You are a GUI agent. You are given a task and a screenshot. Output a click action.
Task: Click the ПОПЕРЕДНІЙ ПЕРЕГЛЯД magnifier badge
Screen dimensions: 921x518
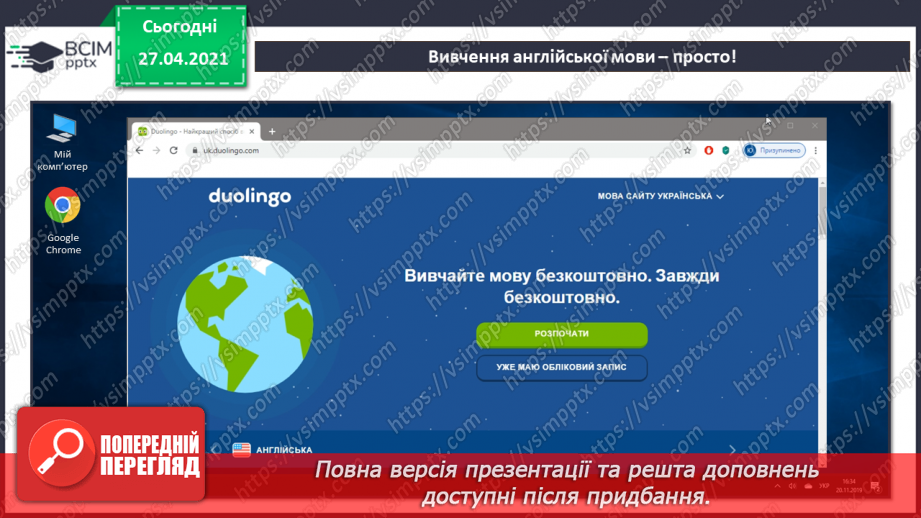[111, 453]
